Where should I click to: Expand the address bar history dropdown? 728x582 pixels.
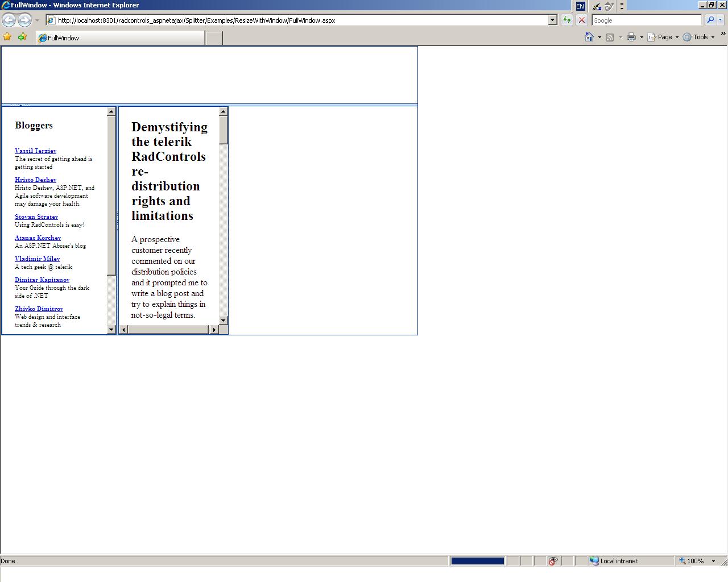tap(552, 20)
